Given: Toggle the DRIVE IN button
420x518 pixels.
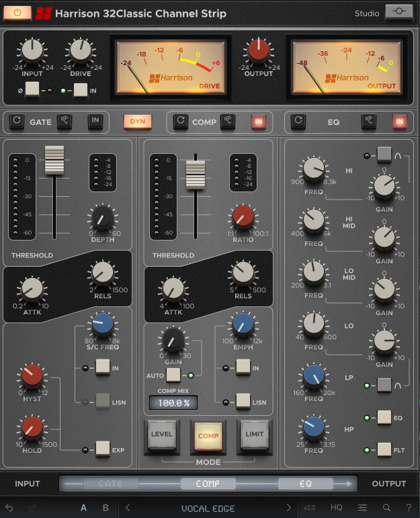Looking at the screenshot, I should tap(80, 90).
